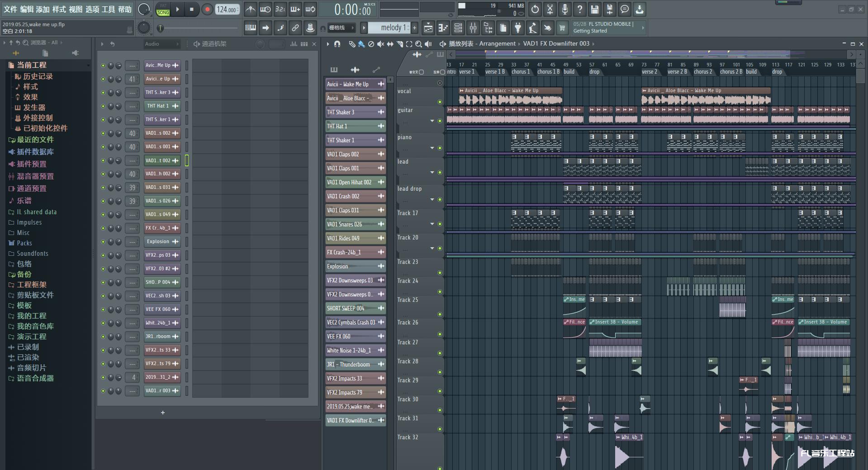
Task: Open the shopping cart icon
Action: [x=562, y=28]
